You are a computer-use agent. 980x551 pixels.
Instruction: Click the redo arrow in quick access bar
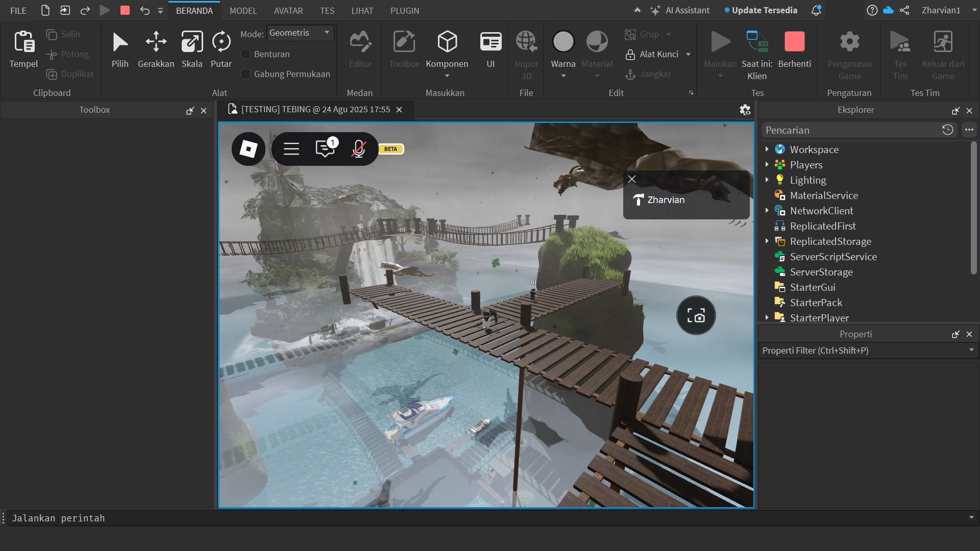click(x=85, y=10)
